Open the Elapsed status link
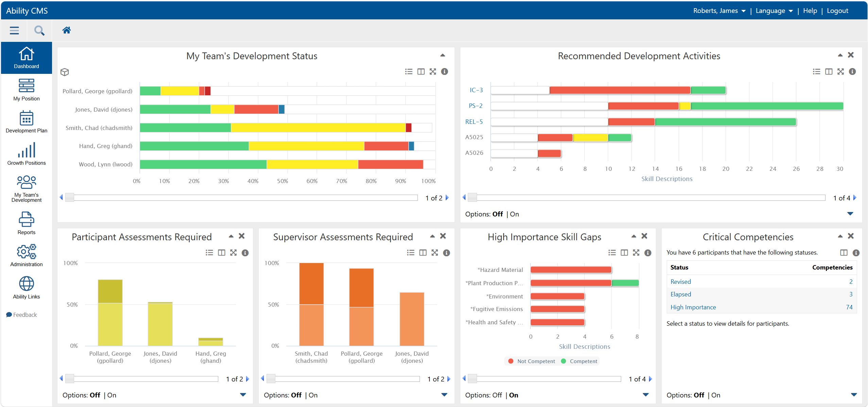Image resolution: width=868 pixels, height=407 pixels. tap(681, 294)
